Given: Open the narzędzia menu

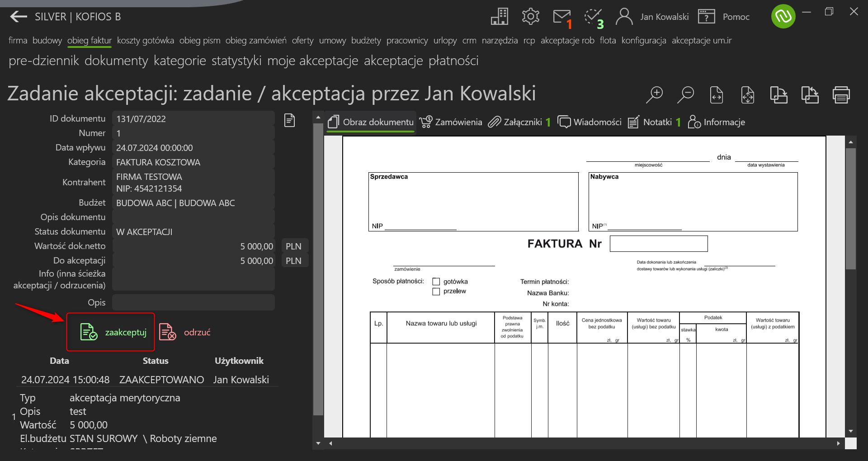Looking at the screenshot, I should coord(500,40).
